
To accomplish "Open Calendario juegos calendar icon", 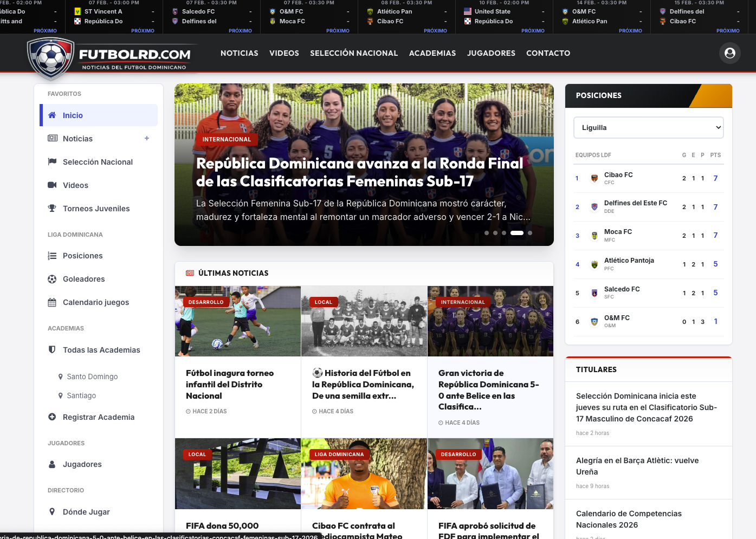I will coord(51,302).
